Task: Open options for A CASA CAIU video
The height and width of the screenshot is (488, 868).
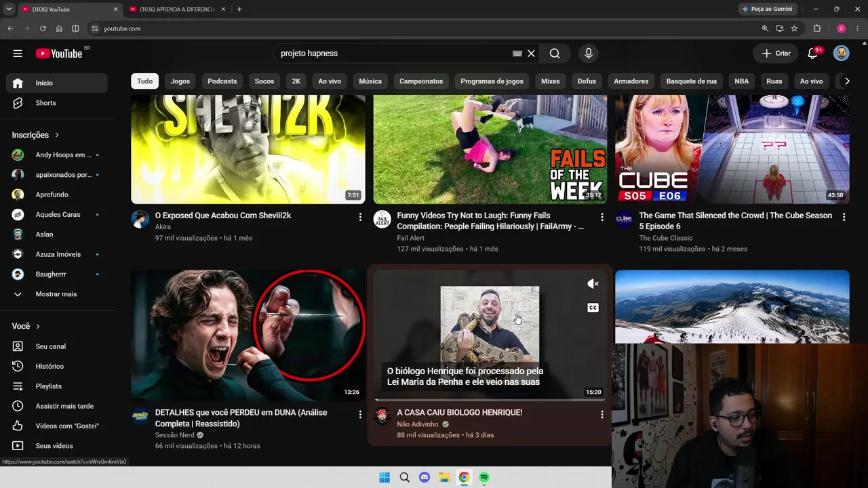Action: click(602, 414)
